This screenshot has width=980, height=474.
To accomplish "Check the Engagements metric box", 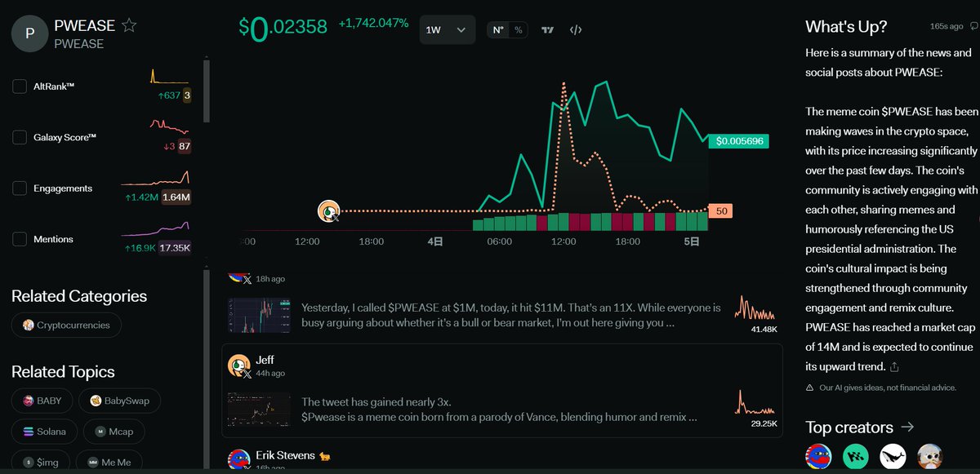I will [x=20, y=188].
